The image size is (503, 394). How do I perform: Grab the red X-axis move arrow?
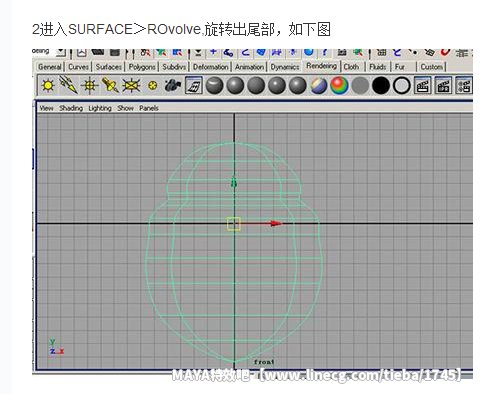pos(276,223)
